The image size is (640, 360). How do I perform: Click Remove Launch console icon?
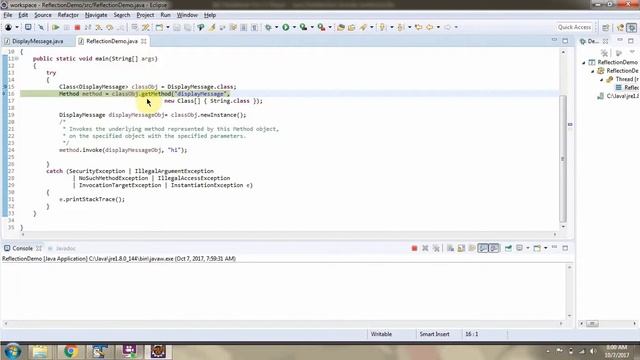(425, 248)
